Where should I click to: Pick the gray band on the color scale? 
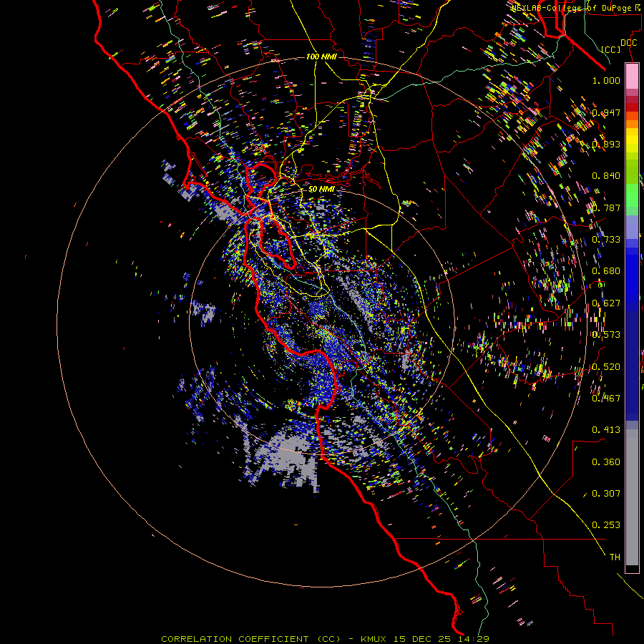(x=632, y=497)
